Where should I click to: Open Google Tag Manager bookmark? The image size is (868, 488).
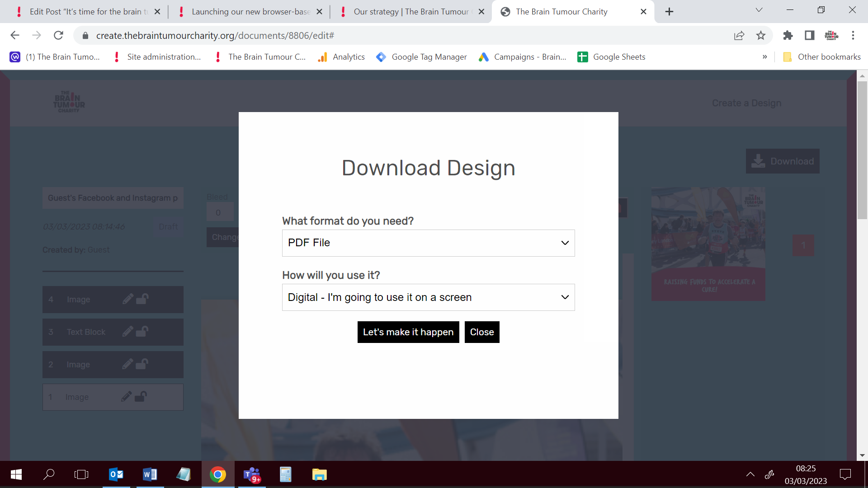tap(422, 57)
